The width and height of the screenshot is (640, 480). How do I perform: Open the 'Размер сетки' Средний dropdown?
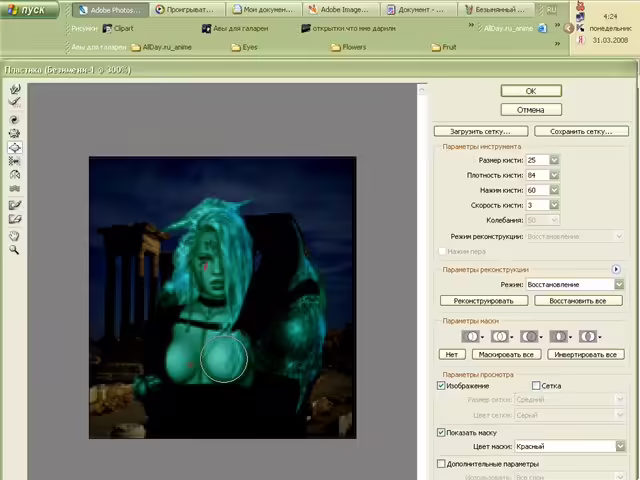620,399
